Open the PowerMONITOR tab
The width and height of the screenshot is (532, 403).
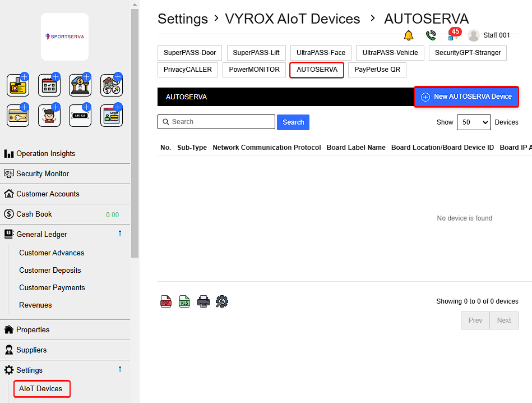pos(254,70)
